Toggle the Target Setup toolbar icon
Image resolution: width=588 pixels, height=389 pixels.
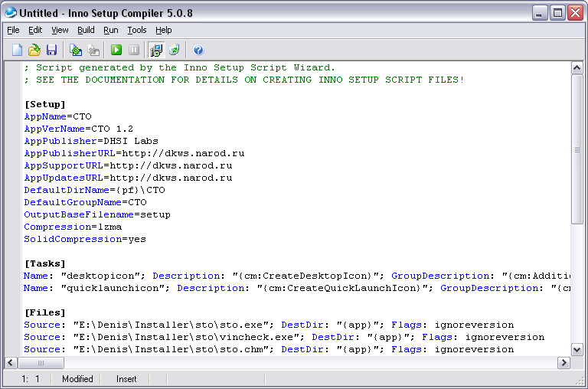pyautogui.click(x=156, y=50)
